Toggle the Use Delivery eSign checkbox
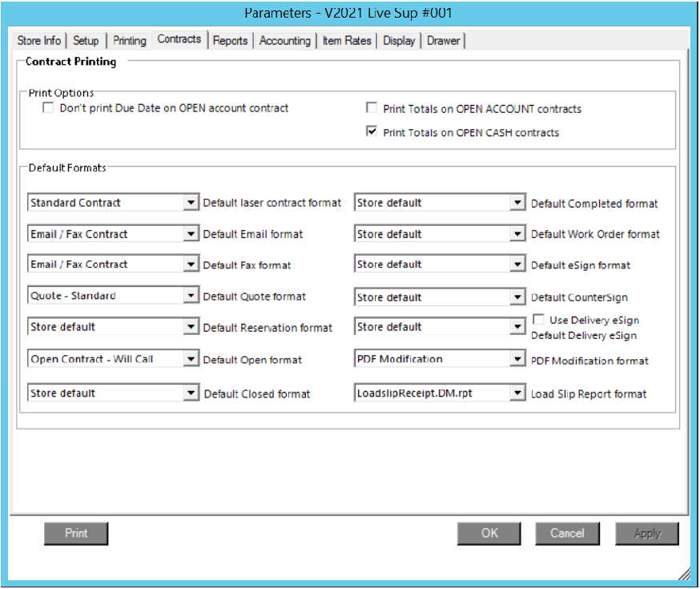 coord(539,320)
